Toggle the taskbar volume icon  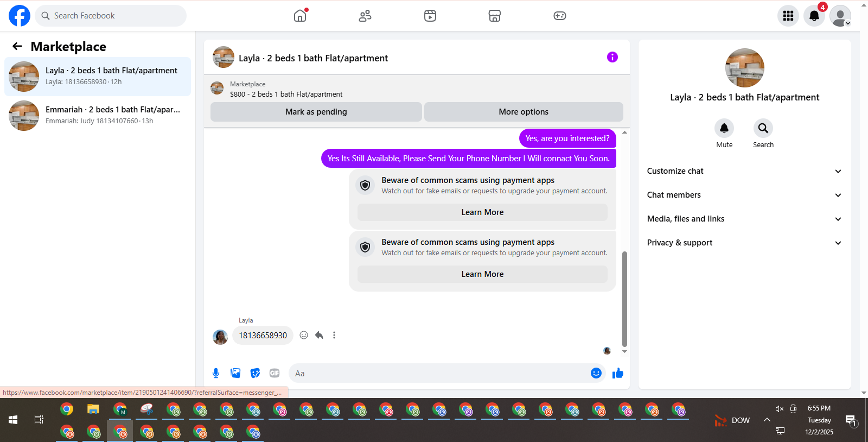click(780, 409)
